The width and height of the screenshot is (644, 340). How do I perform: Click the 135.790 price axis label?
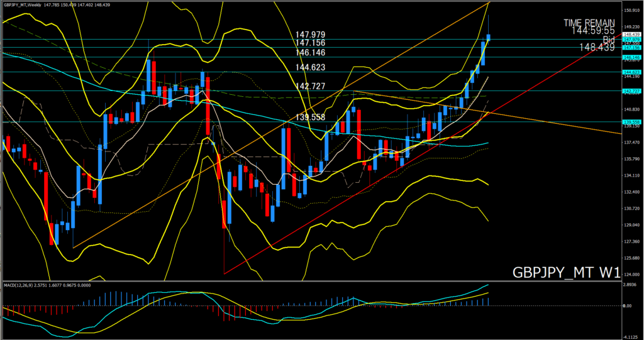pyautogui.click(x=631, y=158)
